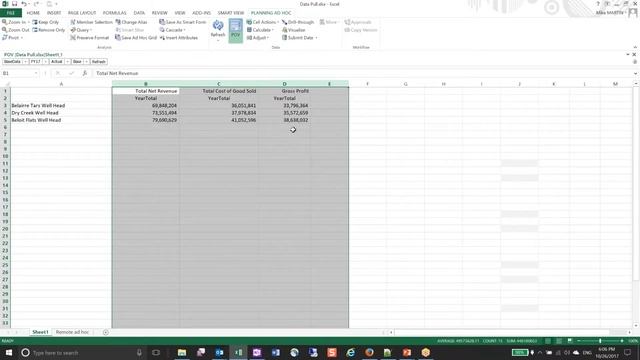
Task: Open the FILE tab
Action: click(11, 13)
